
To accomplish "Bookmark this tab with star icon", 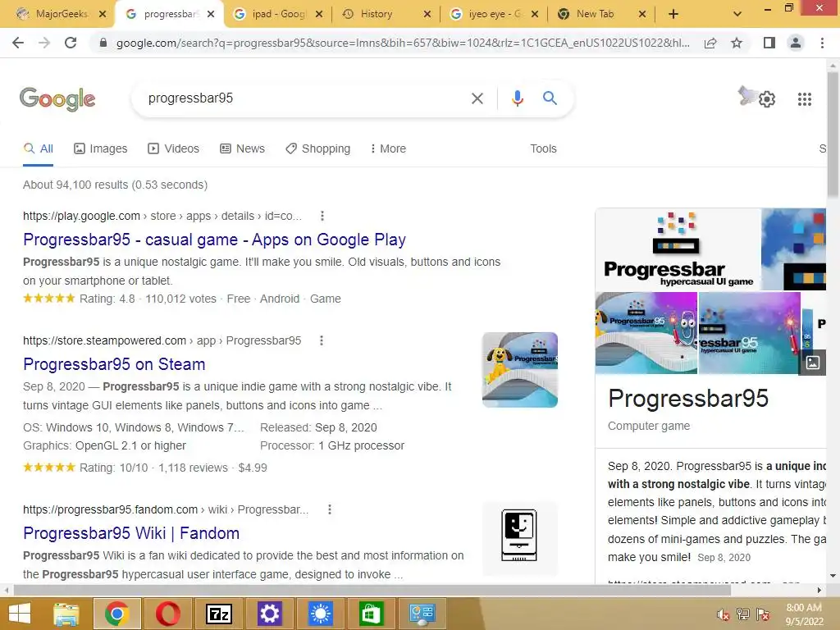I will (737, 43).
